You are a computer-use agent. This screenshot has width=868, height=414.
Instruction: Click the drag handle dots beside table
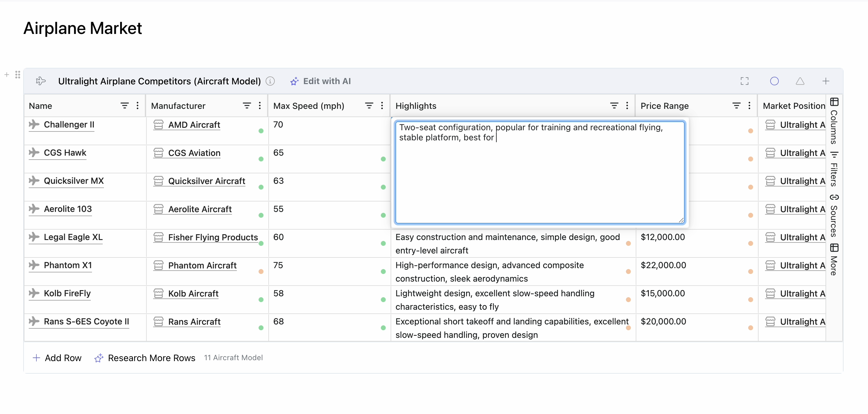click(x=17, y=75)
